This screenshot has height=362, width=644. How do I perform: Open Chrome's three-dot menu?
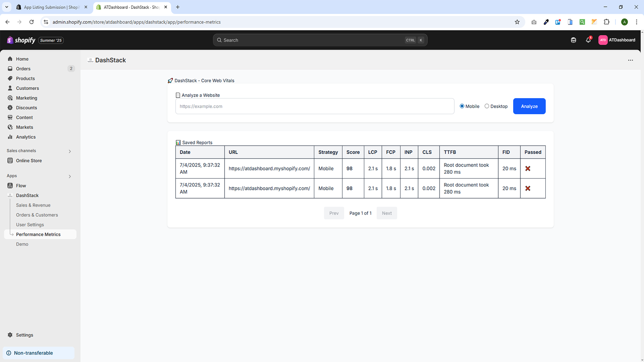(636, 22)
